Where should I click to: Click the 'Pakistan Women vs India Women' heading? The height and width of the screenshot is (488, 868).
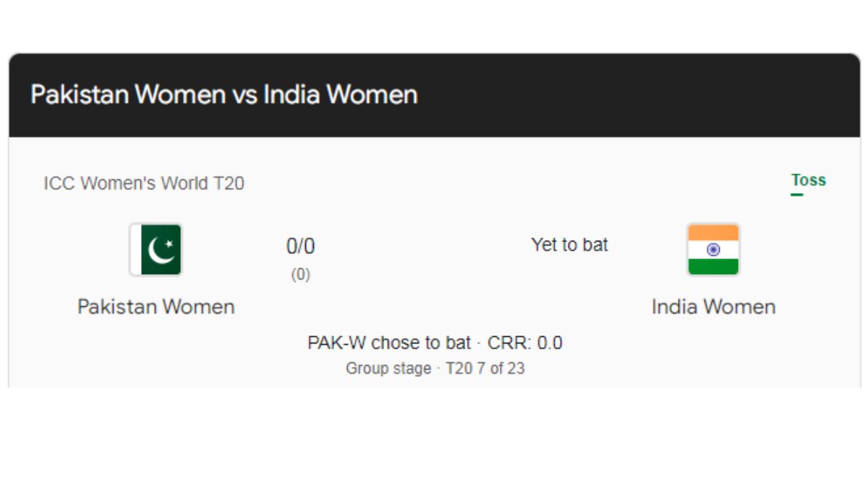(x=224, y=95)
